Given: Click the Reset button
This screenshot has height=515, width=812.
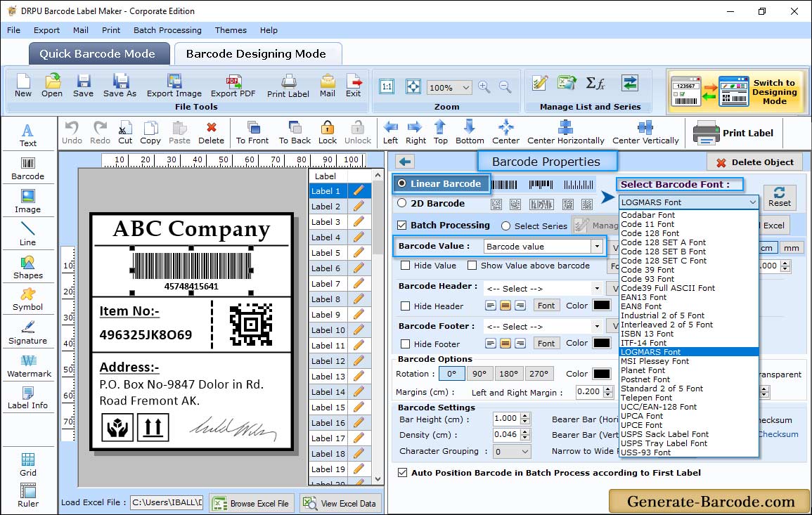Looking at the screenshot, I should (x=780, y=197).
